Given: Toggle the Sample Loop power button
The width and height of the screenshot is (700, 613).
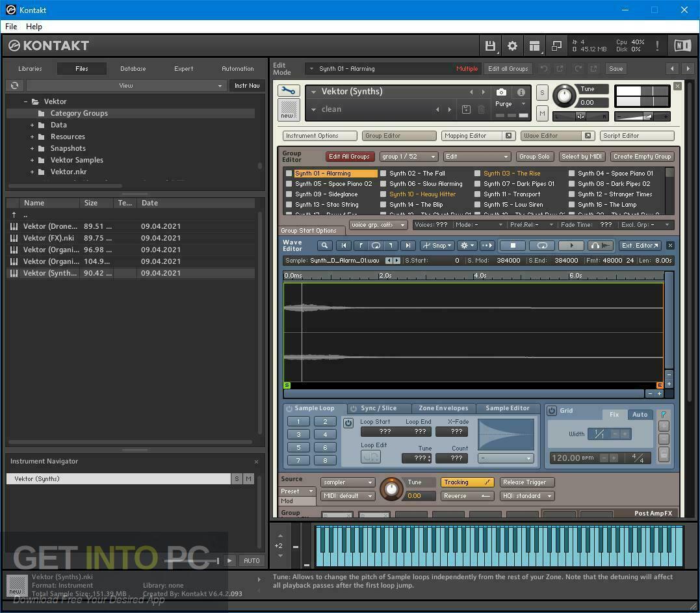Looking at the screenshot, I should point(289,408).
